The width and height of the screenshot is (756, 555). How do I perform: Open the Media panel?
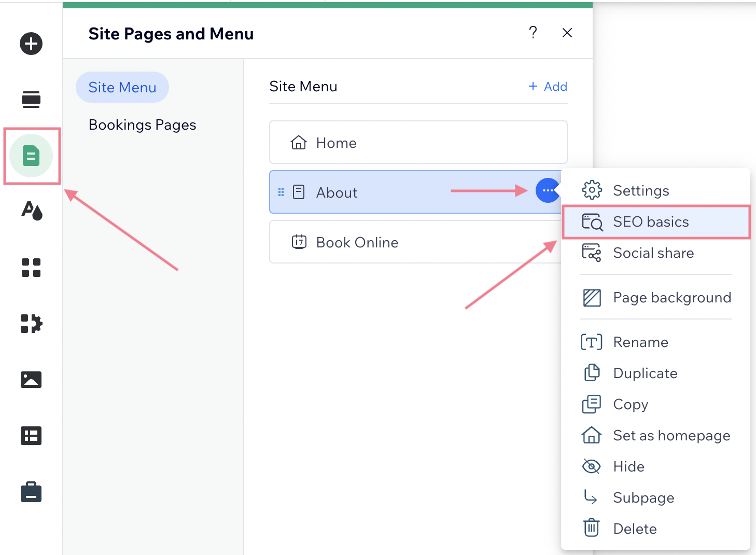[31, 380]
